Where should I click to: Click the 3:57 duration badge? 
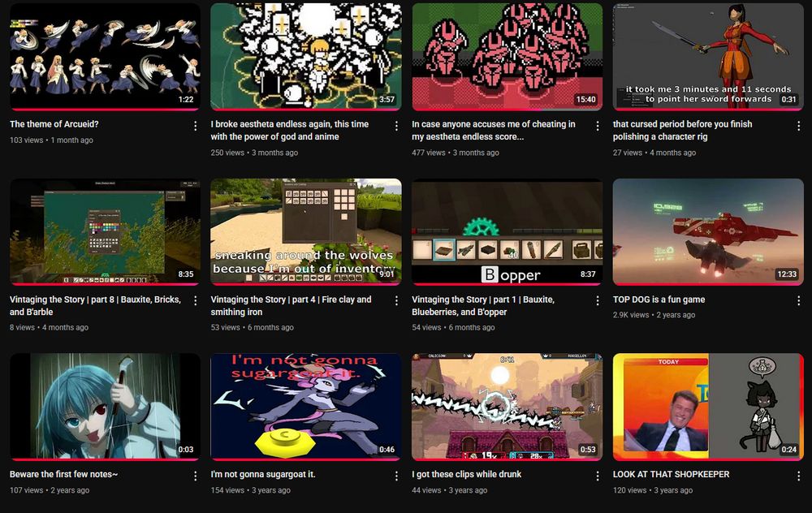(387, 99)
